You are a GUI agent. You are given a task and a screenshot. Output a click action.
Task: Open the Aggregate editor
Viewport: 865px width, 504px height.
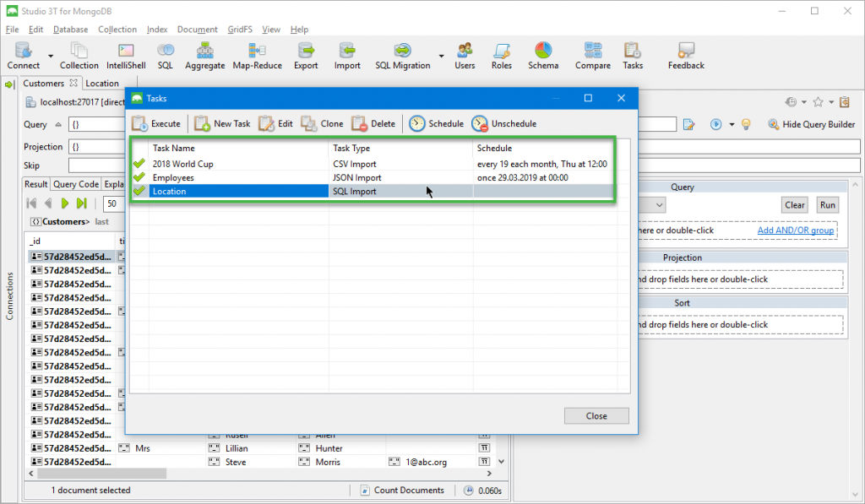coord(204,56)
